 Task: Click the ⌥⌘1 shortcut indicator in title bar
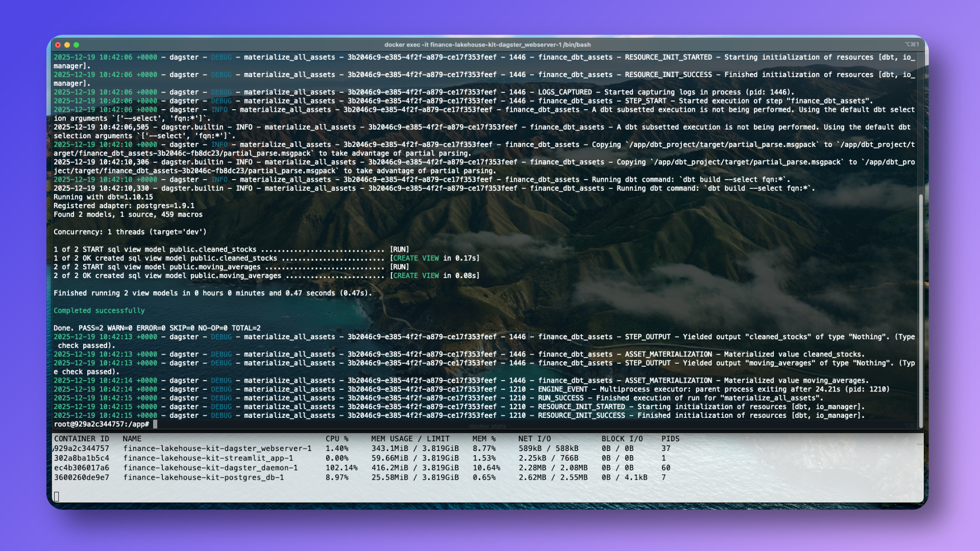pos(912,44)
